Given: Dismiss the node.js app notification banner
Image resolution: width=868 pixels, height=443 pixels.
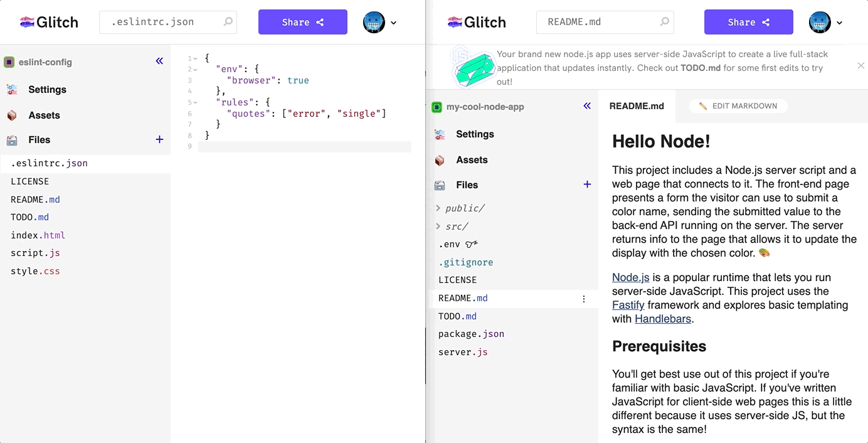Looking at the screenshot, I should click(860, 66).
